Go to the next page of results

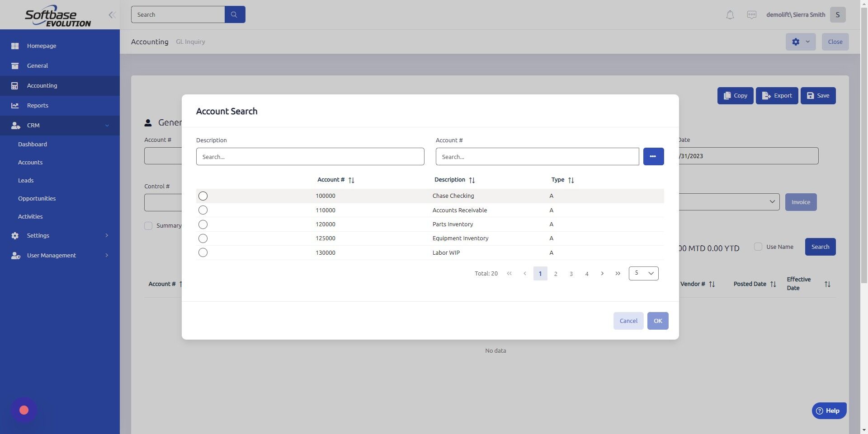[x=602, y=274]
